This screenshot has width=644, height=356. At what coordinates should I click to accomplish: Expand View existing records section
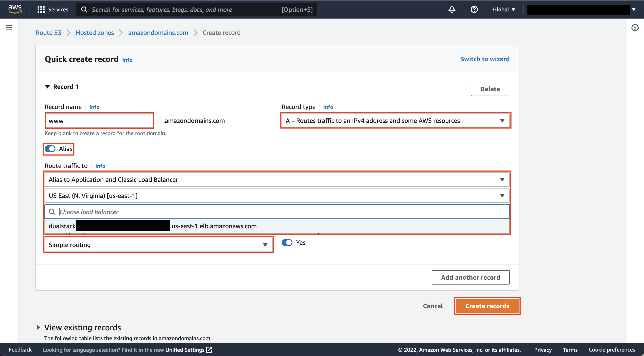(x=38, y=327)
